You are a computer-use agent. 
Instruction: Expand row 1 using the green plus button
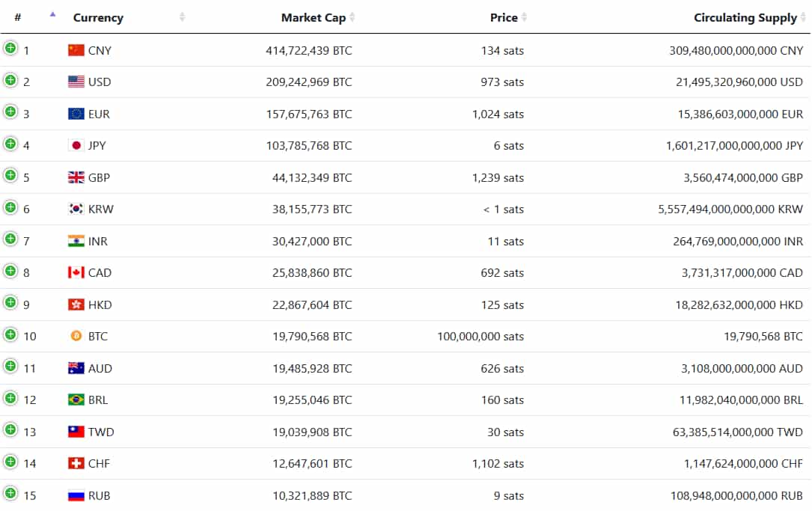(10, 48)
